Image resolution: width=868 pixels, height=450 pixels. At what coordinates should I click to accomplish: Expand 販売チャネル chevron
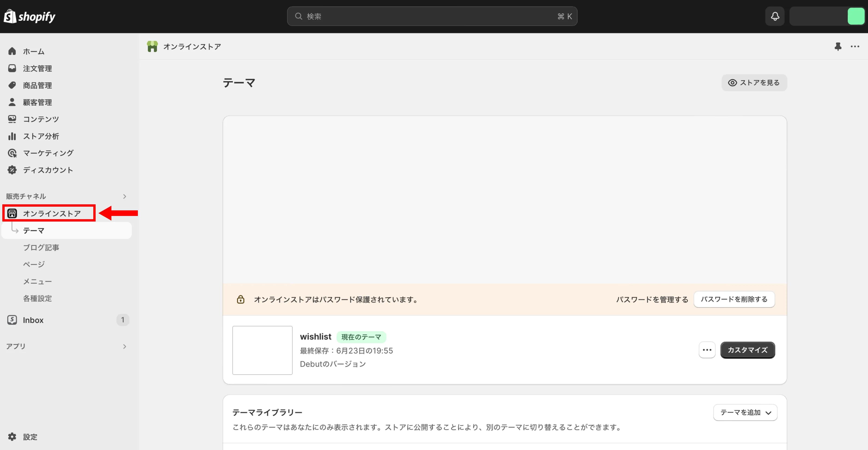125,196
